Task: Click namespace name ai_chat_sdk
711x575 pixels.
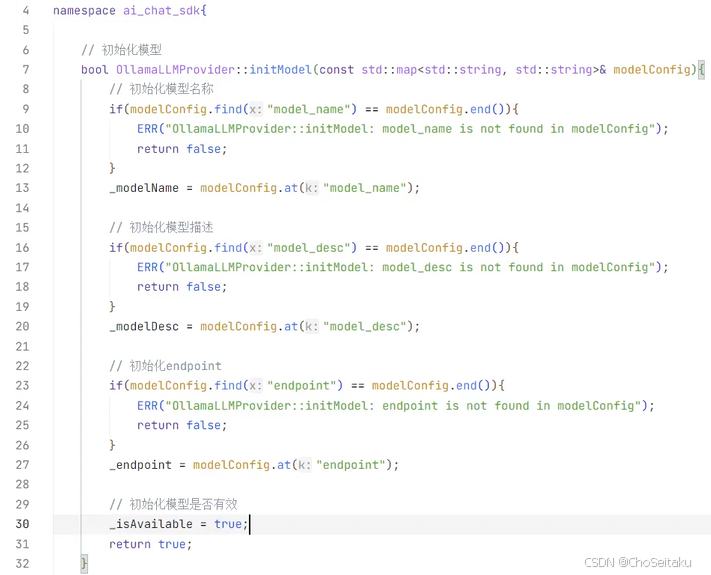Action: (161, 10)
